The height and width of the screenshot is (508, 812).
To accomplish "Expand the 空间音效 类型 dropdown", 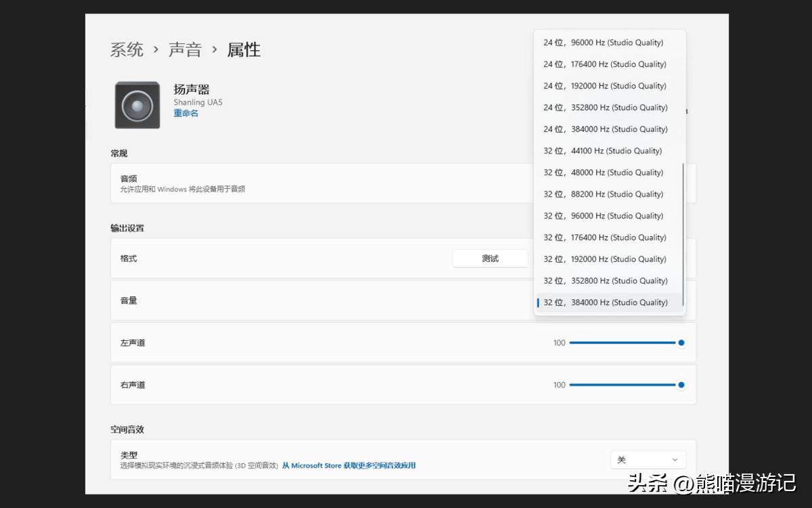I will (x=648, y=460).
